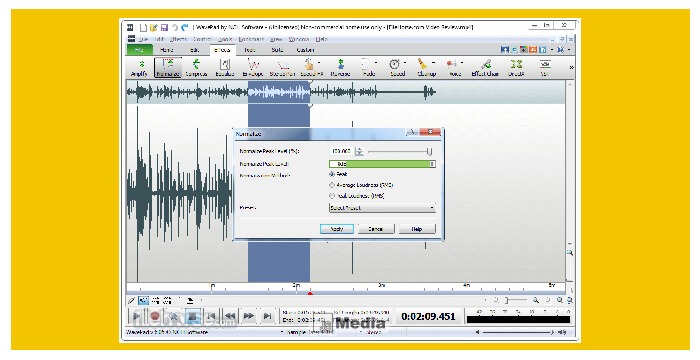Click the red playhead marker on timeline

pos(310,293)
